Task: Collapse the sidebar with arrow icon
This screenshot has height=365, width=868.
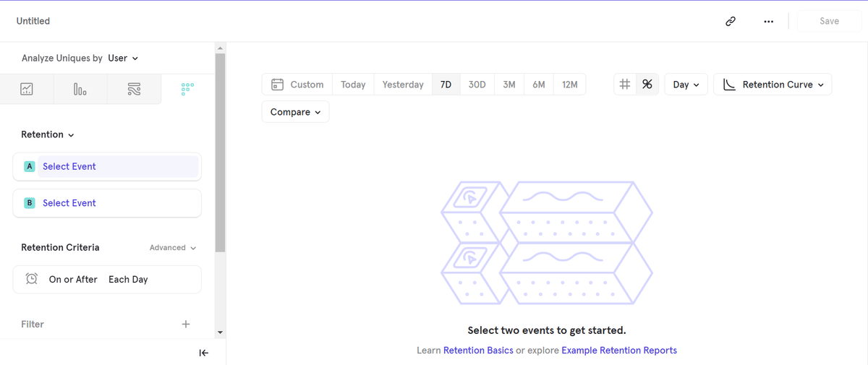Action: (x=204, y=353)
